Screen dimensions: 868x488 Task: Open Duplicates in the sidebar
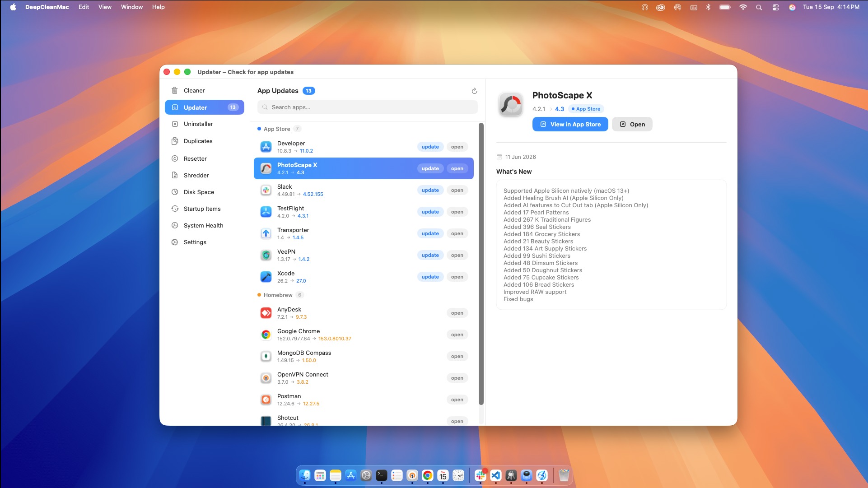205,141
